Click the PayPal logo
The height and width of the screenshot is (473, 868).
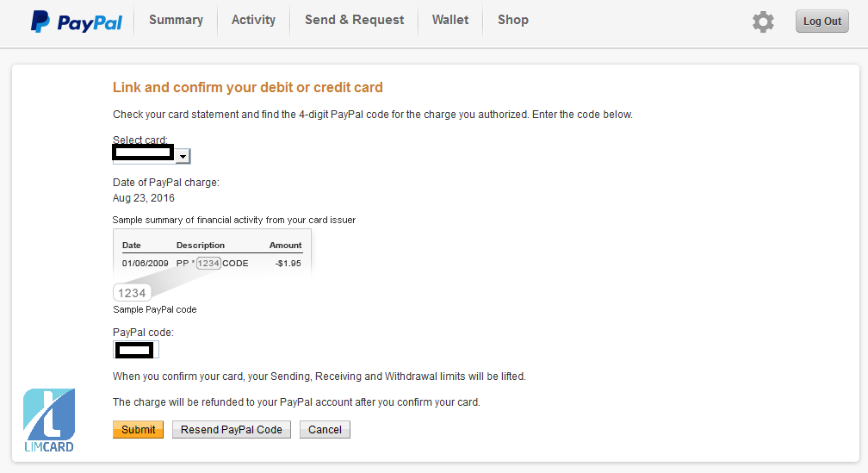(x=76, y=22)
